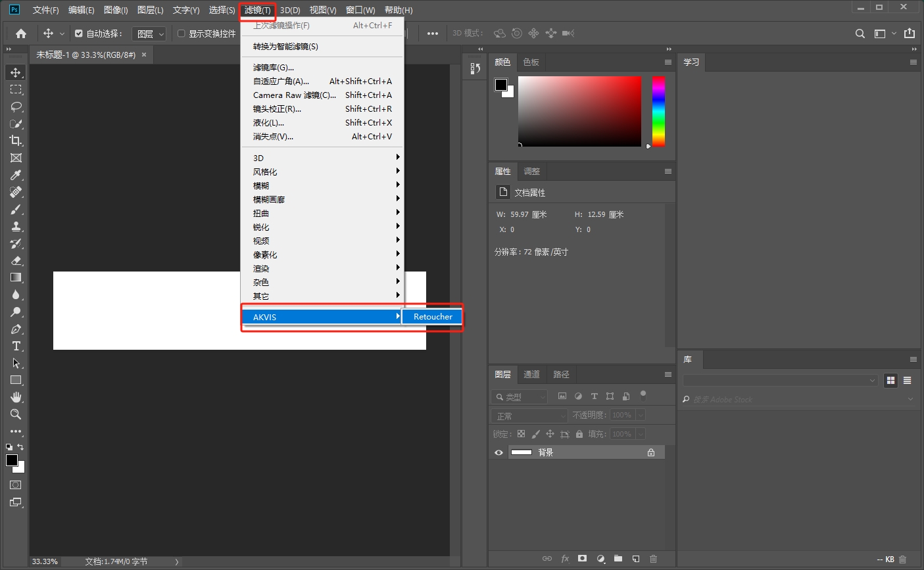Open 滤镜库 from the filter menu
Viewport: 924px width, 570px height.
tap(274, 68)
